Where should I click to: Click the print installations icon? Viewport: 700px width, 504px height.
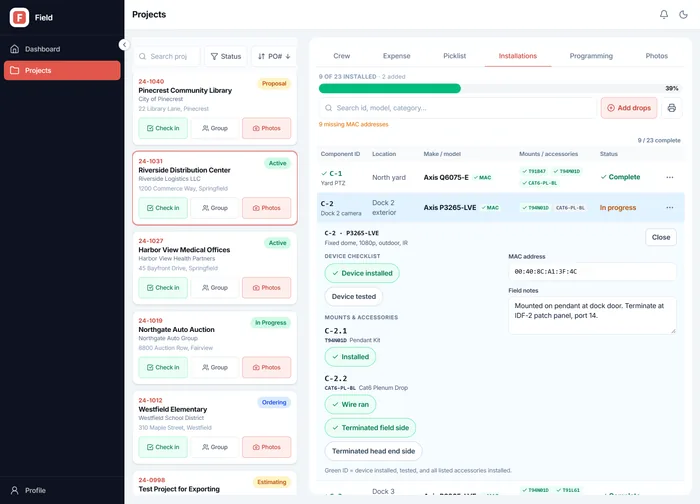pos(671,108)
